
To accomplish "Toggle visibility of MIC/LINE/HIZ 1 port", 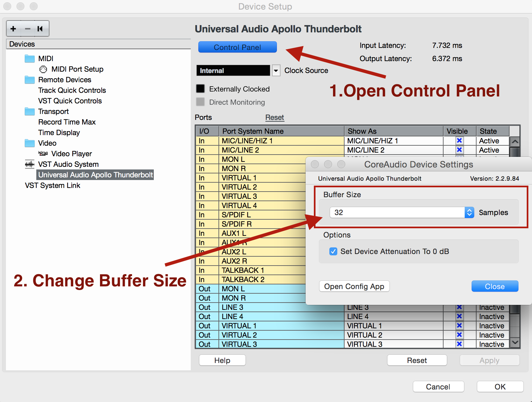I will point(459,141).
